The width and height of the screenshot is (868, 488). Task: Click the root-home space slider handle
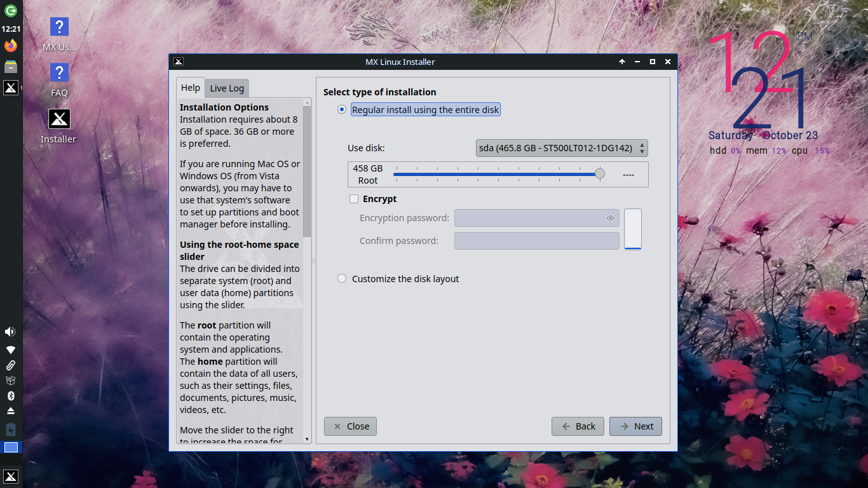click(x=599, y=174)
